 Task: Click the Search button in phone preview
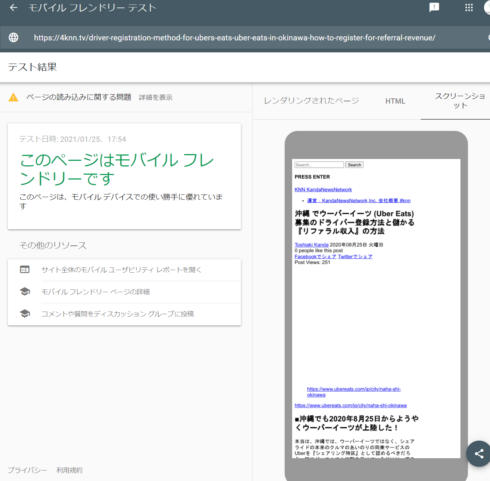(x=354, y=165)
